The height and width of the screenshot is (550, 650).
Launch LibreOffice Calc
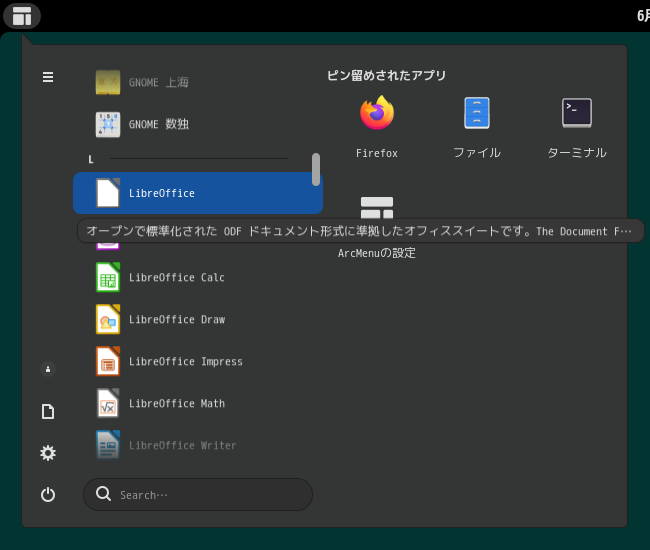(x=198, y=277)
